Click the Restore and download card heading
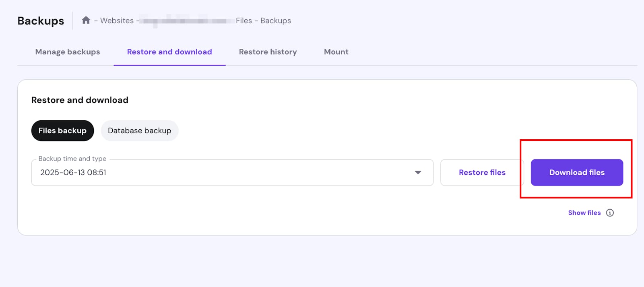This screenshot has width=644, height=287. tap(80, 100)
